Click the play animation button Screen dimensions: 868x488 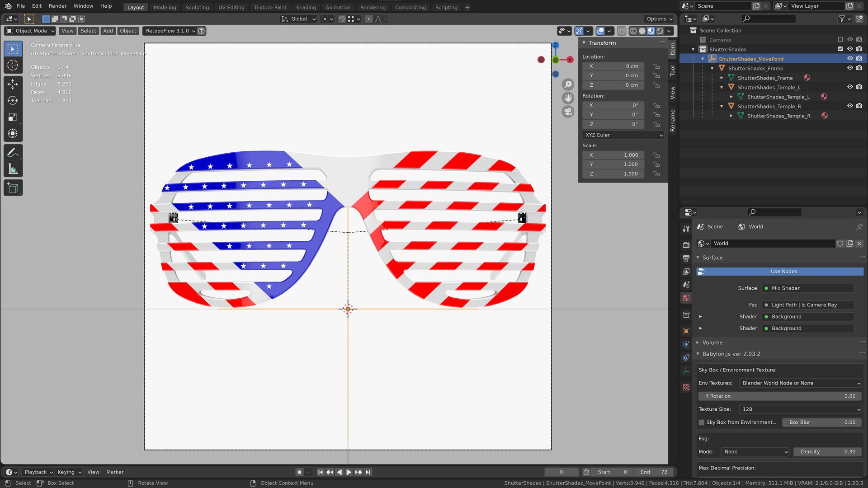click(x=349, y=472)
